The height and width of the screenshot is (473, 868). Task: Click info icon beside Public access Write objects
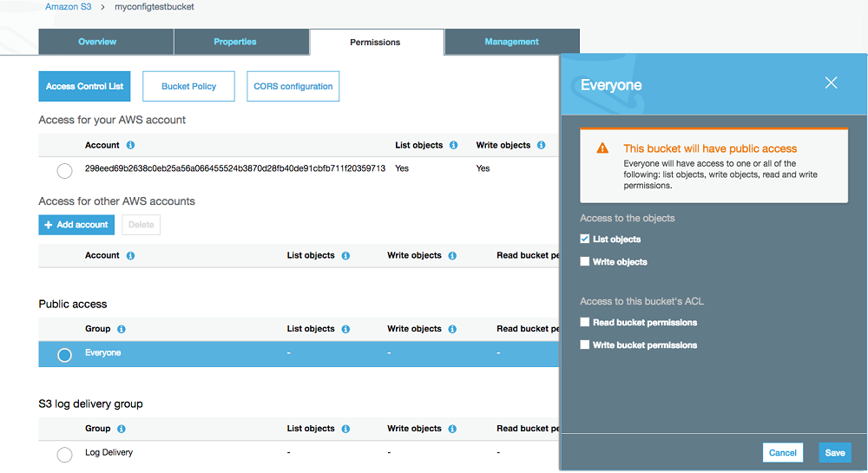point(452,329)
